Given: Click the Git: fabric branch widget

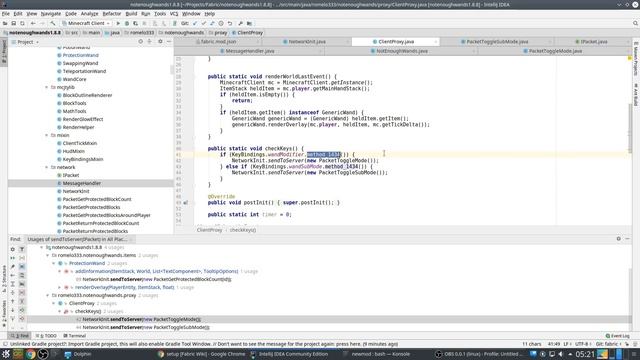Looking at the screenshot, I should pyautogui.click(x=609, y=344).
